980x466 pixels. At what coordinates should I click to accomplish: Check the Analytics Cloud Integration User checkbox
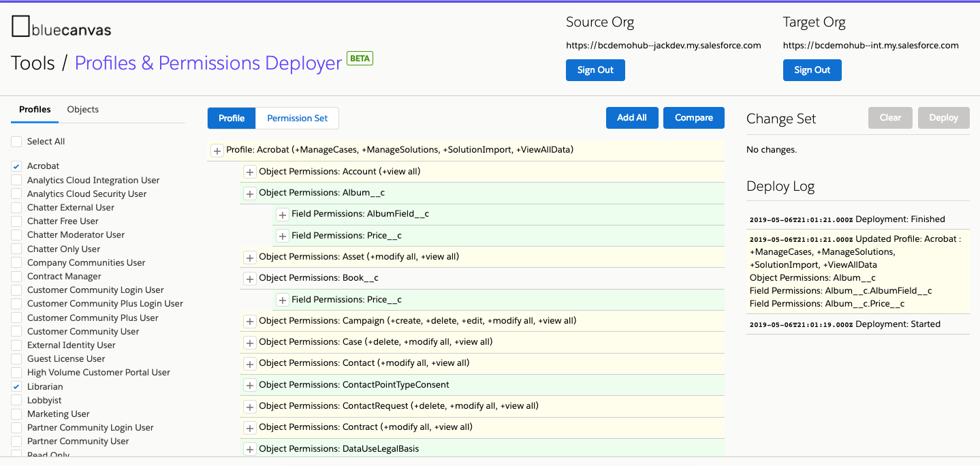[x=16, y=180]
